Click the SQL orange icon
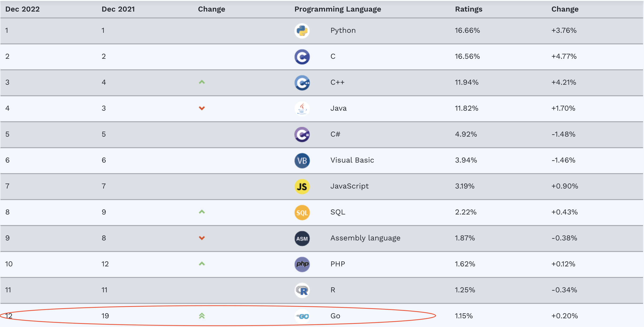 coord(302,213)
